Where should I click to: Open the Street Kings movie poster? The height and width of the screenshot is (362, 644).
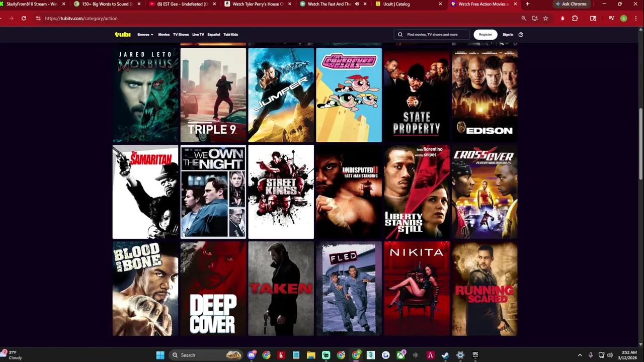[281, 192]
